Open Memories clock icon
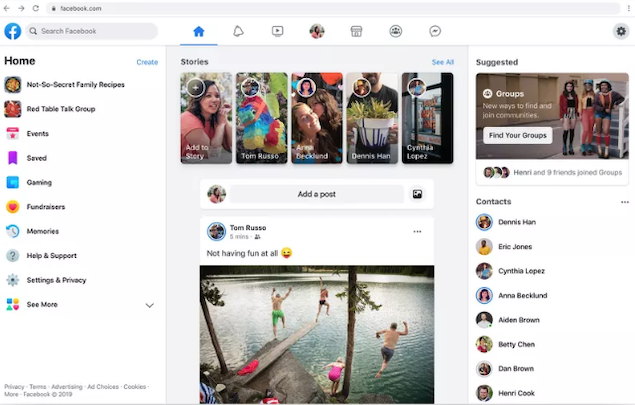635x405 pixels. pos(13,231)
